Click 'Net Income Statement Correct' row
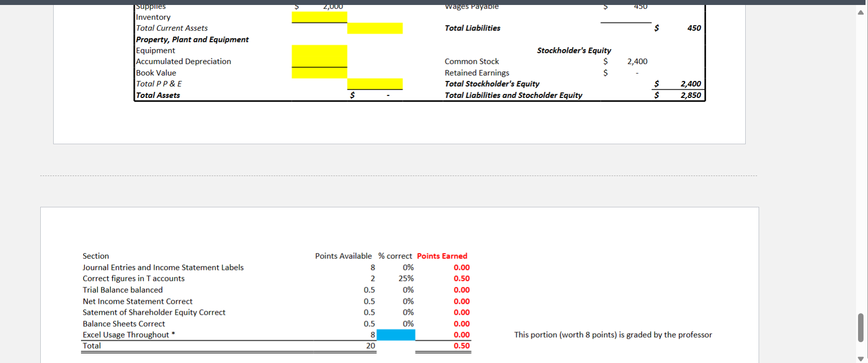The height and width of the screenshot is (363, 868). 137,301
